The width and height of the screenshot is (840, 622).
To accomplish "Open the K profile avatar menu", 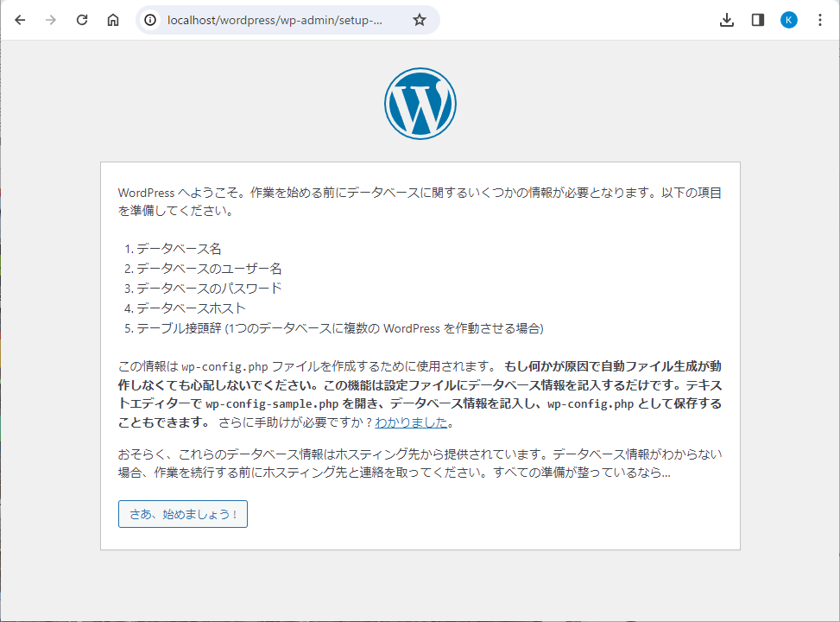I will (789, 20).
